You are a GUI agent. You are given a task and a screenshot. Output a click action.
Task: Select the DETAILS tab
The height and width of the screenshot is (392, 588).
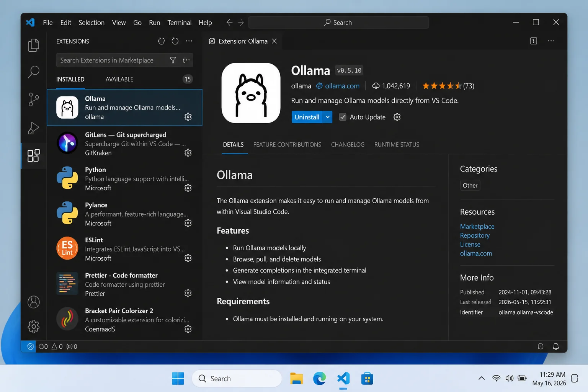point(233,145)
